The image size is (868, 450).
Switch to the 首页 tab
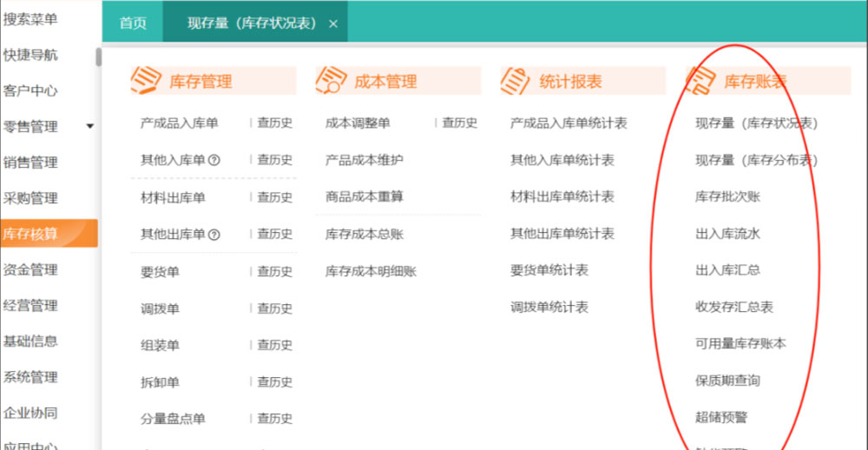(x=133, y=23)
